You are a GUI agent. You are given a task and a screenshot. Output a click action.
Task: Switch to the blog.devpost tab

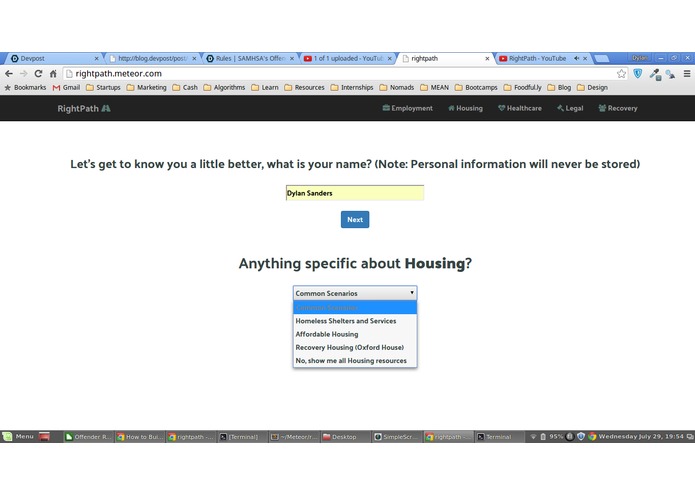pyautogui.click(x=151, y=58)
